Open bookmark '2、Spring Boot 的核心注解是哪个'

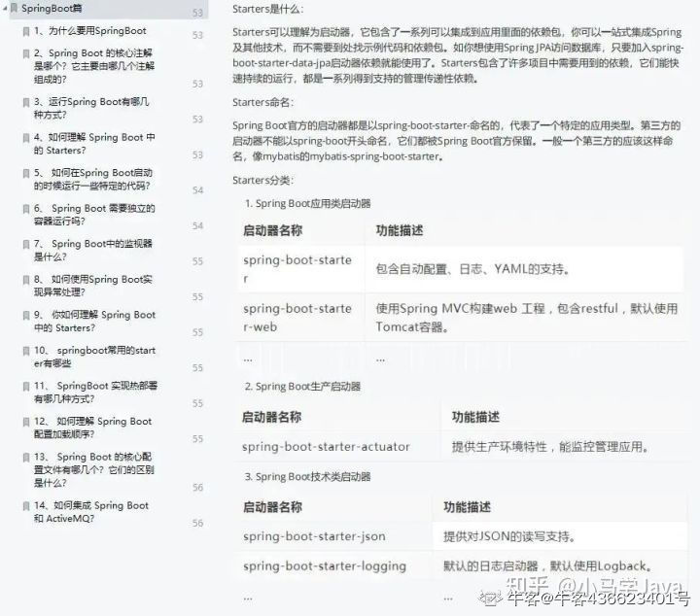point(94,66)
